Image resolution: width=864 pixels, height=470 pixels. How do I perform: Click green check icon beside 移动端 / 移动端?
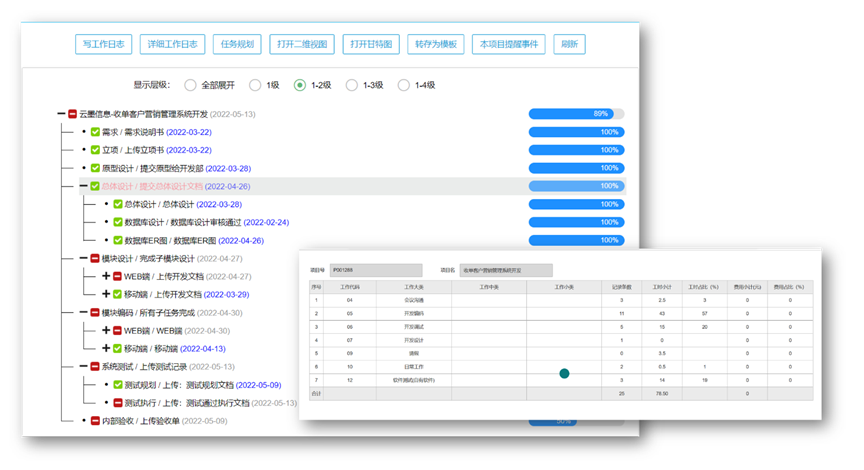click(117, 348)
